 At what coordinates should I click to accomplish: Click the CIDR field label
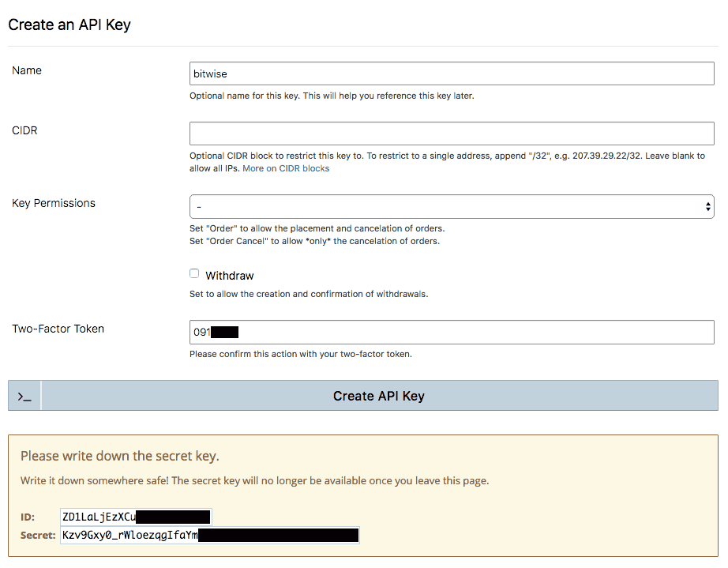click(24, 130)
